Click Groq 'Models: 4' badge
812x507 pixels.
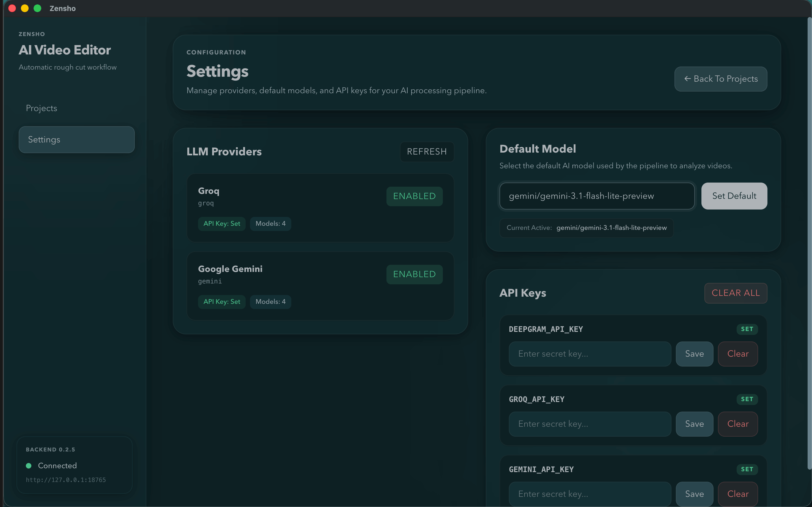click(270, 224)
